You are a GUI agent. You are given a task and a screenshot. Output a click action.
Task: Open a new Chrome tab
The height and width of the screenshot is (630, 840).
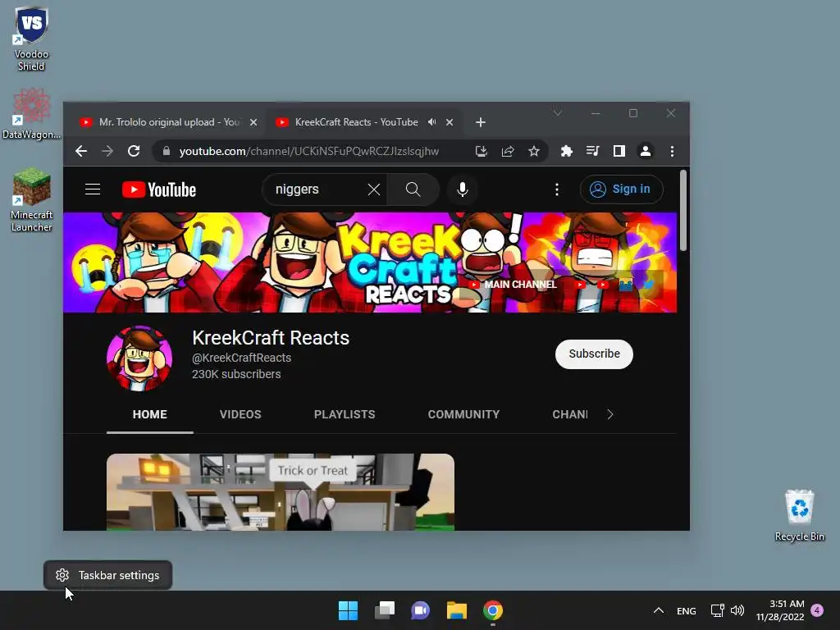pyautogui.click(x=481, y=122)
